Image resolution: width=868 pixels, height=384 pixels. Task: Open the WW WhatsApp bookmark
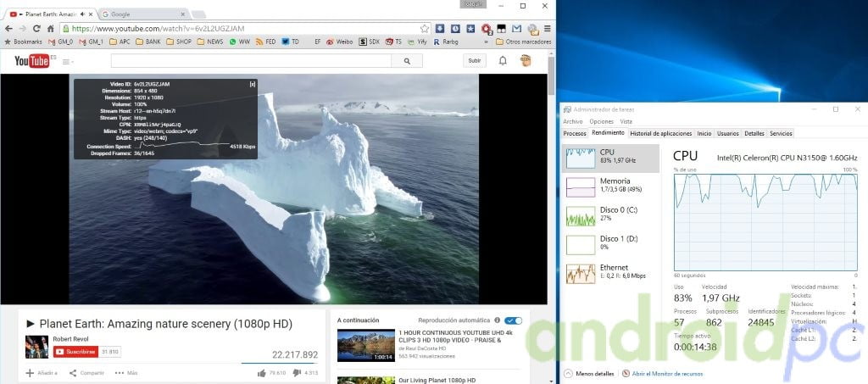[x=240, y=42]
